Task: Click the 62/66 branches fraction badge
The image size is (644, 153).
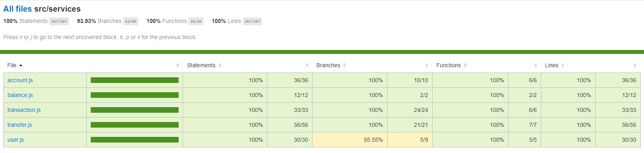Action: click(131, 21)
